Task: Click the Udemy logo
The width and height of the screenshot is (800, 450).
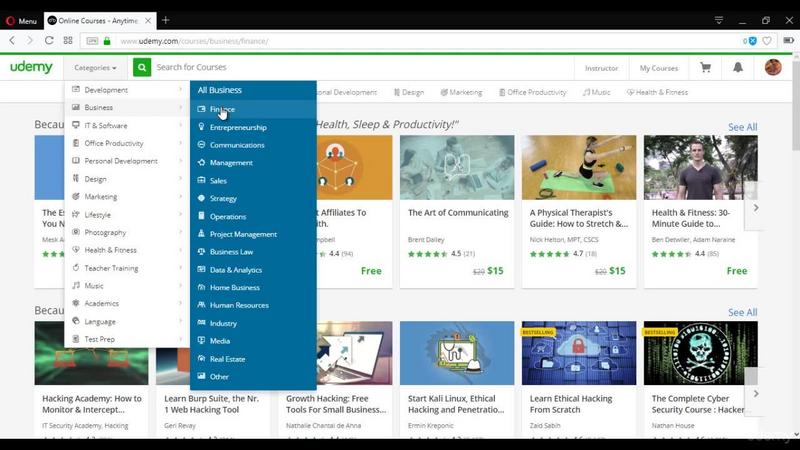Action: [31, 67]
